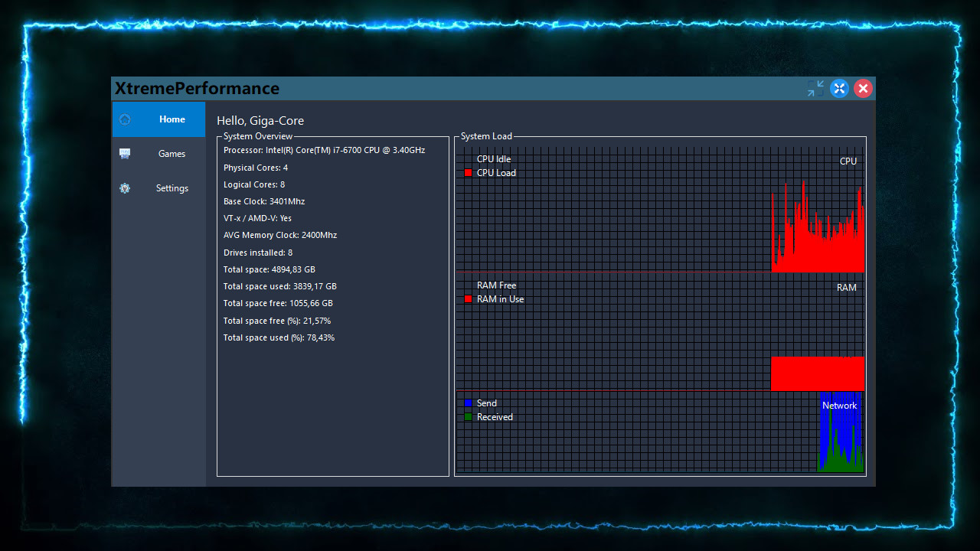Open Settings via the gear icon
Image resolution: width=980 pixels, height=551 pixels.
pos(124,187)
